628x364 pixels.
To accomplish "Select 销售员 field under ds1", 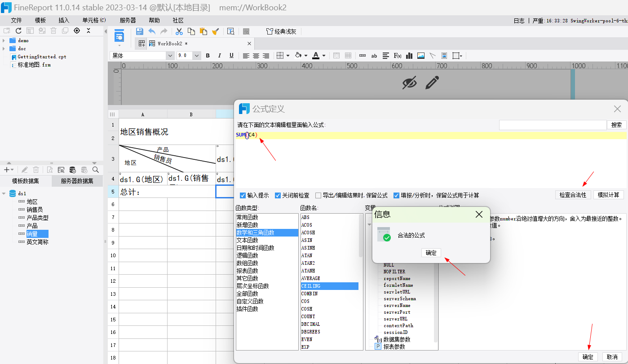I will click(x=35, y=210).
